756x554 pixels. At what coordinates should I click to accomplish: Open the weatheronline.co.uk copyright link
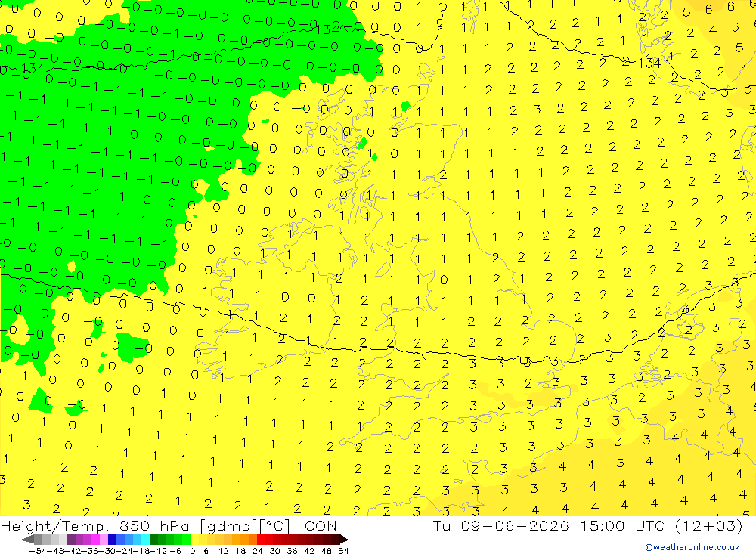[x=692, y=547]
